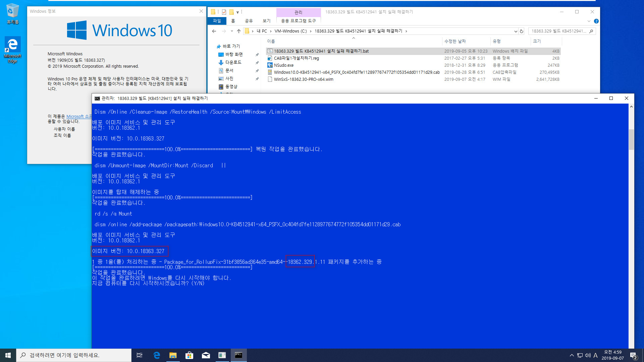Open 다운로드 in the navigation pane
This screenshot has height=362, width=644.
coord(233,62)
